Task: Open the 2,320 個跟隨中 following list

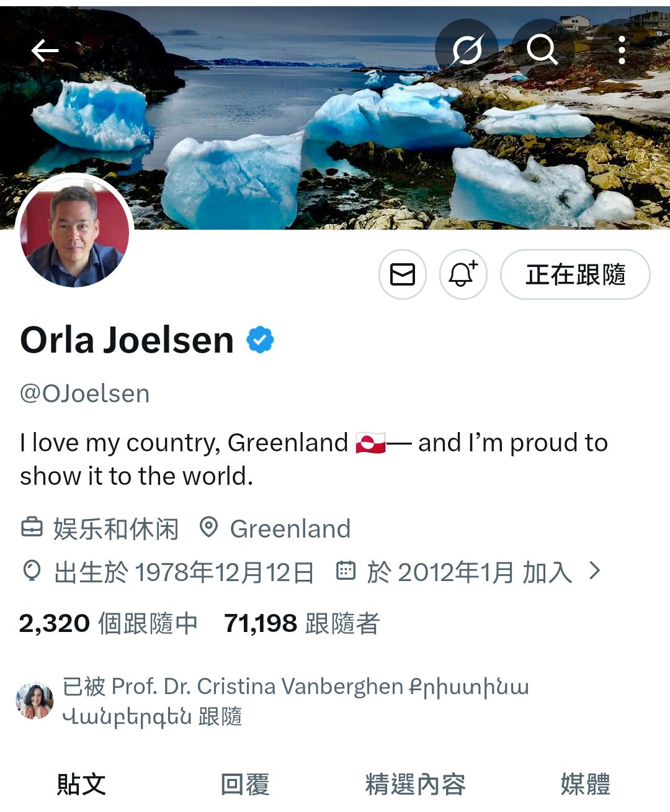Action: click(x=108, y=623)
